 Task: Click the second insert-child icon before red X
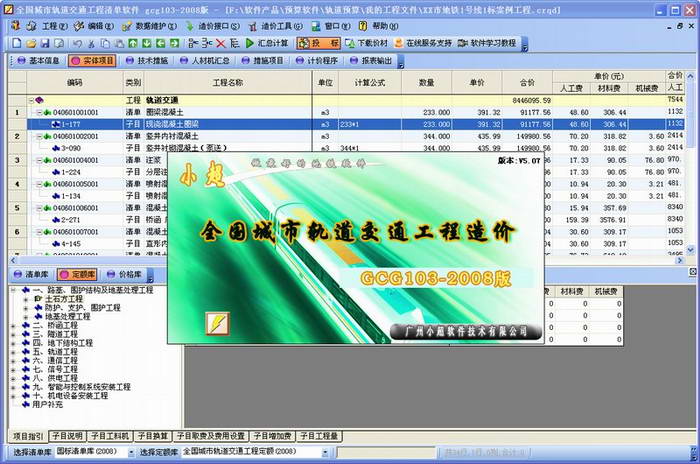click(207, 43)
